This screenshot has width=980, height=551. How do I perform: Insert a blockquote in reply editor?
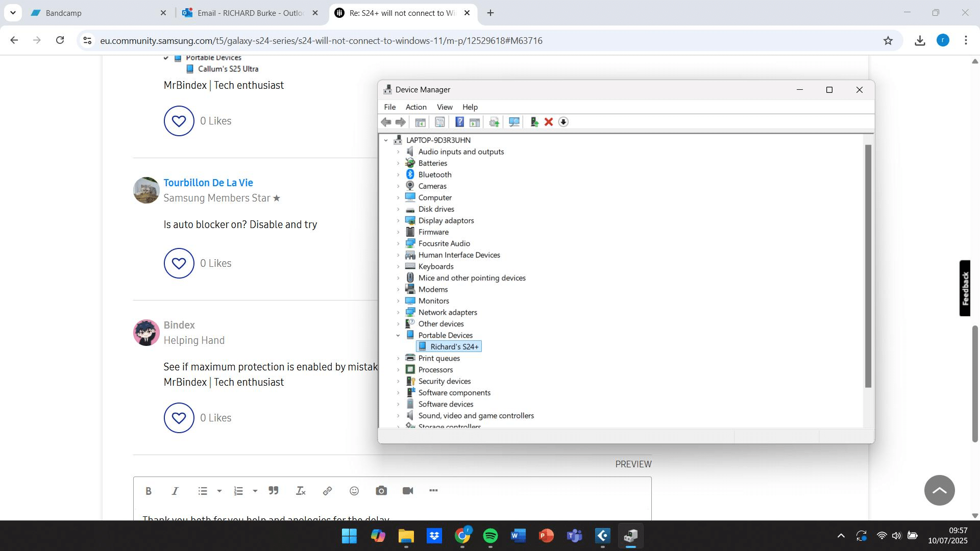click(x=274, y=491)
